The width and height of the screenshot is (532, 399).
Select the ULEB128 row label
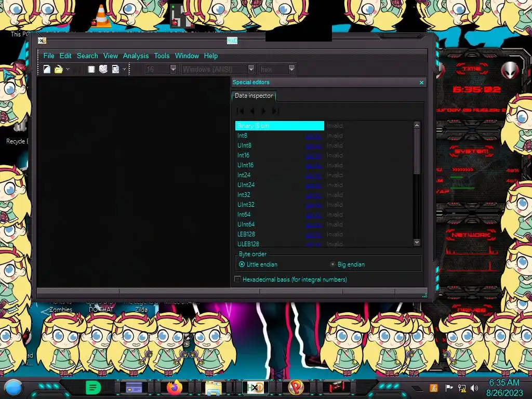coord(248,244)
